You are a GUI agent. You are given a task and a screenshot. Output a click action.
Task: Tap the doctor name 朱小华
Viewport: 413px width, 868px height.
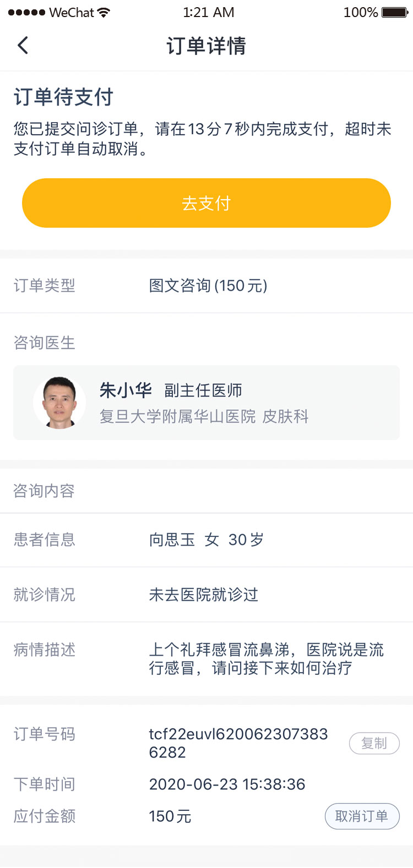(x=126, y=391)
